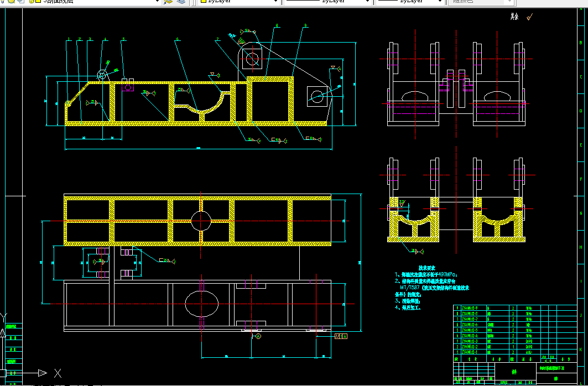
Task: Open the layer list dropdown arrow
Action: tap(158, 2)
